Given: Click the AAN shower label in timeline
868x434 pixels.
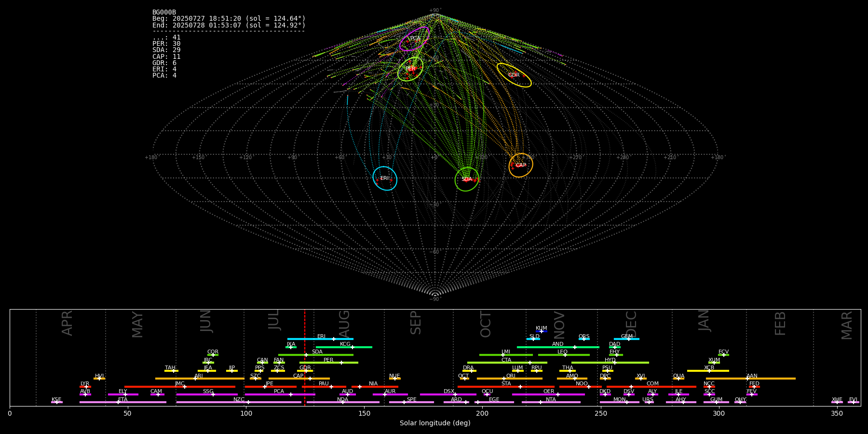Looking at the screenshot, I should [x=752, y=376].
